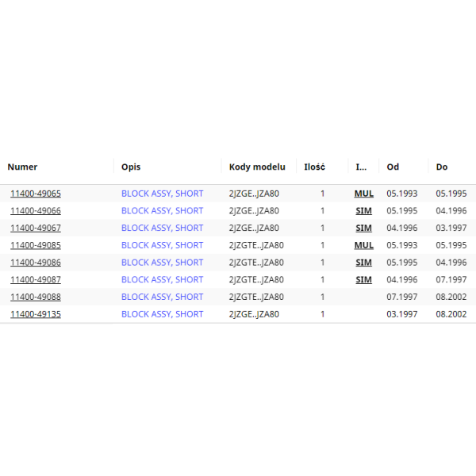
Task: Sort by the Numer column header
Action: (22, 167)
